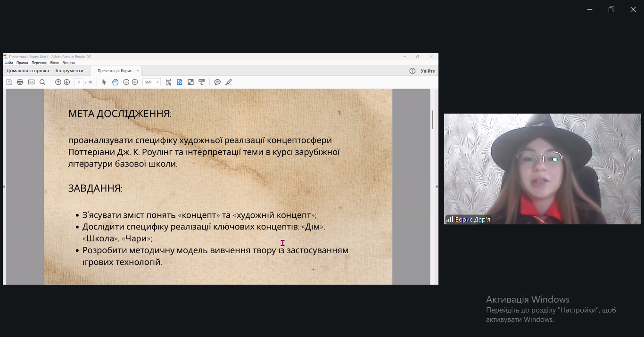Select the Hand tool in the toolbar
Screen dimensions: 644x337
115,82
